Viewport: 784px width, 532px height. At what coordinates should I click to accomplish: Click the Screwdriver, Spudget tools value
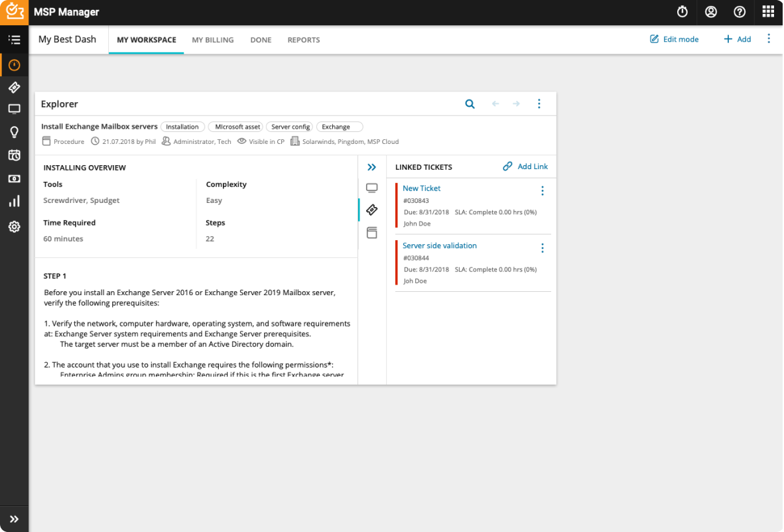click(x=82, y=200)
